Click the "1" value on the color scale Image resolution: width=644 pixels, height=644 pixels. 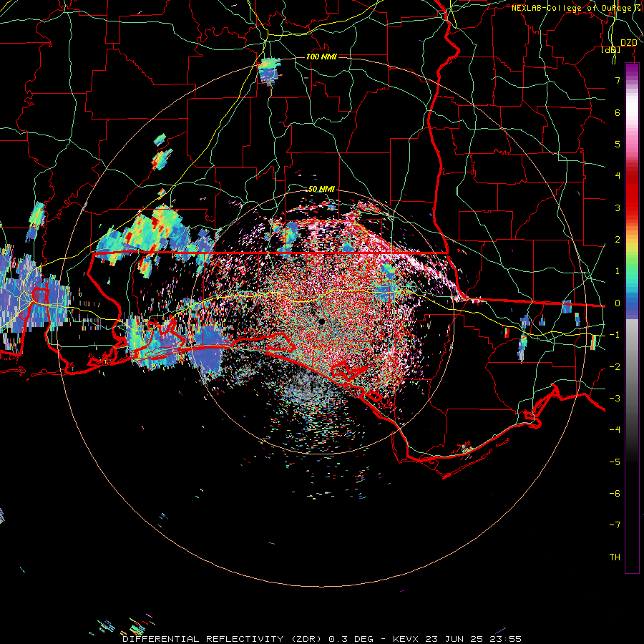click(618, 271)
